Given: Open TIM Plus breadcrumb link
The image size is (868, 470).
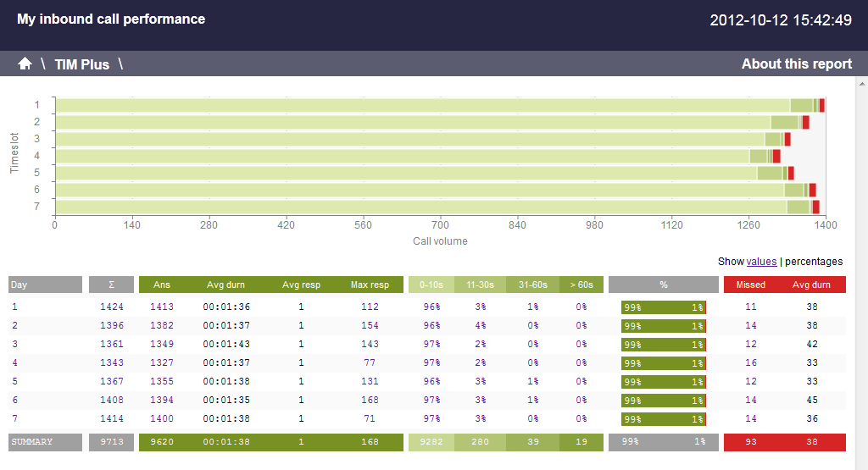Looking at the screenshot, I should click(81, 64).
